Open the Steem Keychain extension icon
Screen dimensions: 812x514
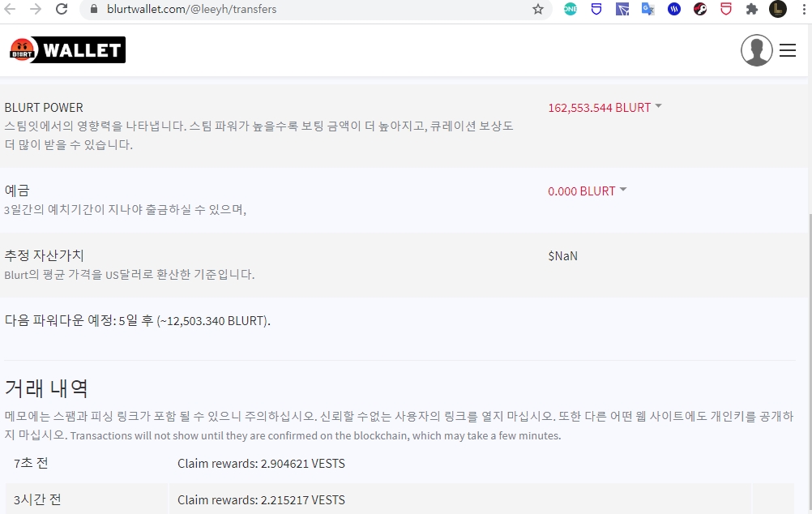tap(674, 10)
